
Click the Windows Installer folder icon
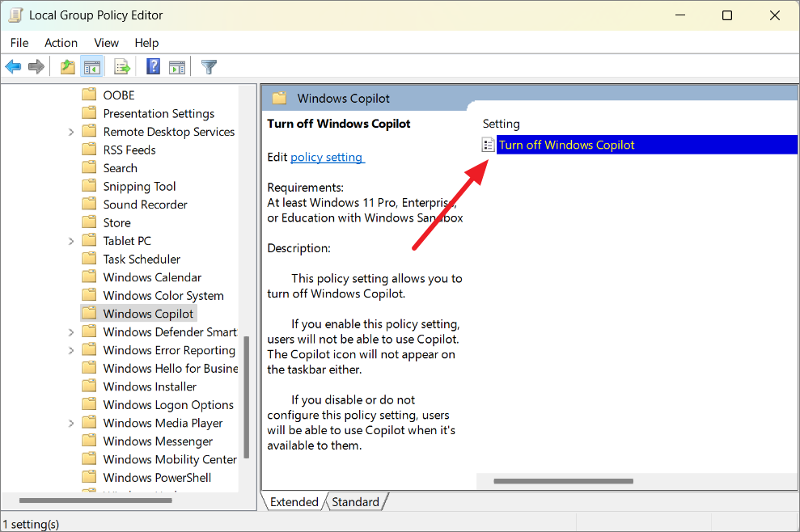(89, 386)
